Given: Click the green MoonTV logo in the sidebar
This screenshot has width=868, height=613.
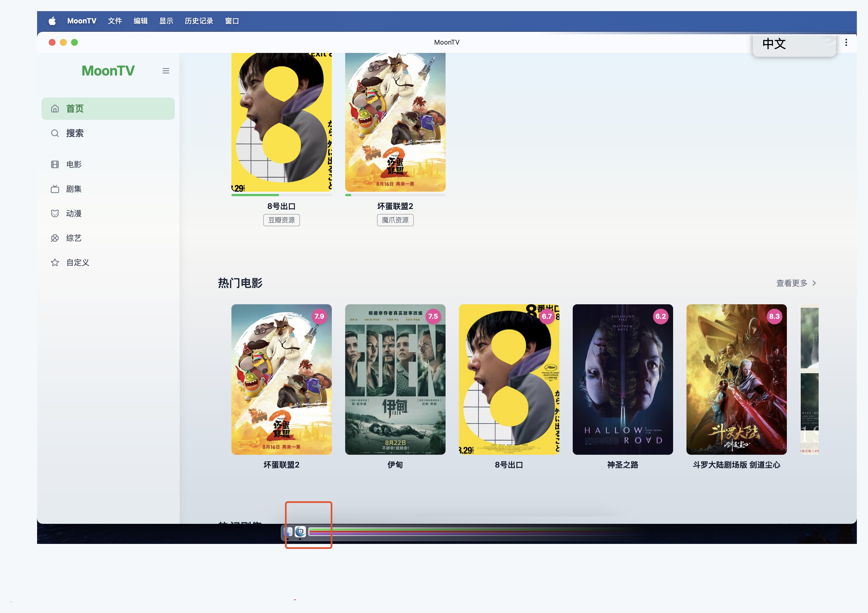Looking at the screenshot, I should click(108, 70).
